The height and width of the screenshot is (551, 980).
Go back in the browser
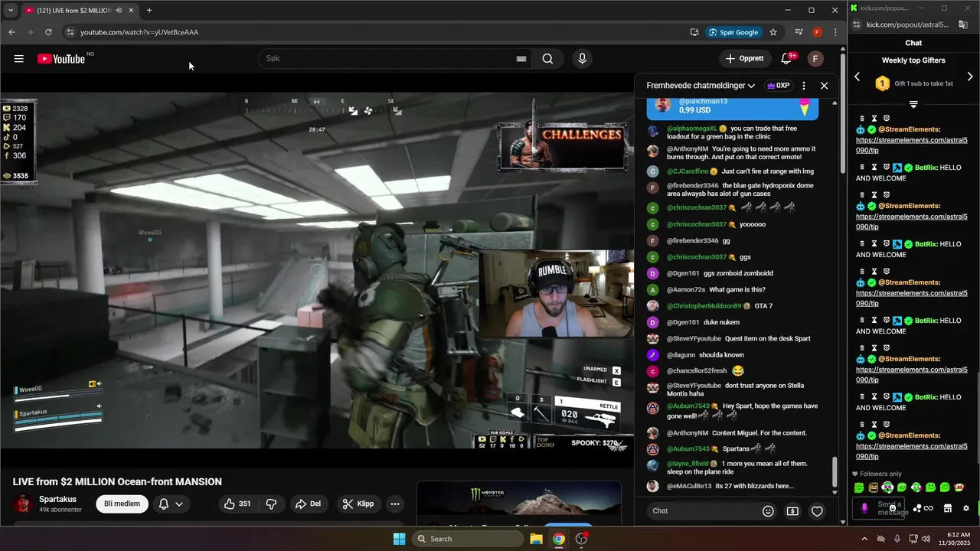click(x=11, y=32)
